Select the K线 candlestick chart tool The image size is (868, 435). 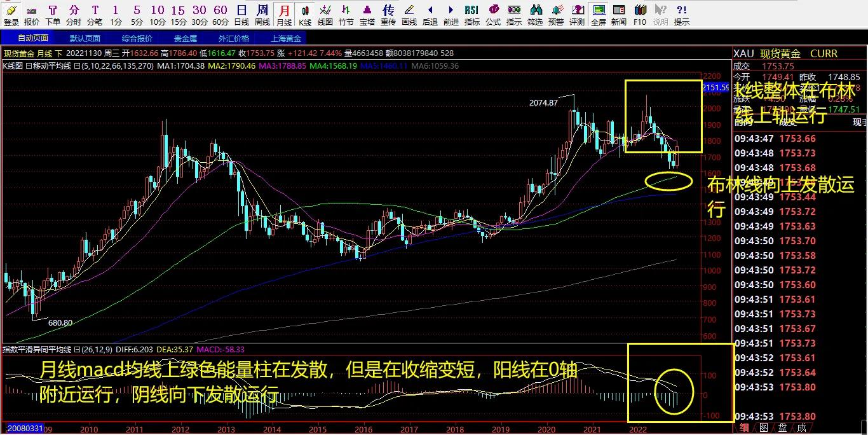[x=306, y=13]
